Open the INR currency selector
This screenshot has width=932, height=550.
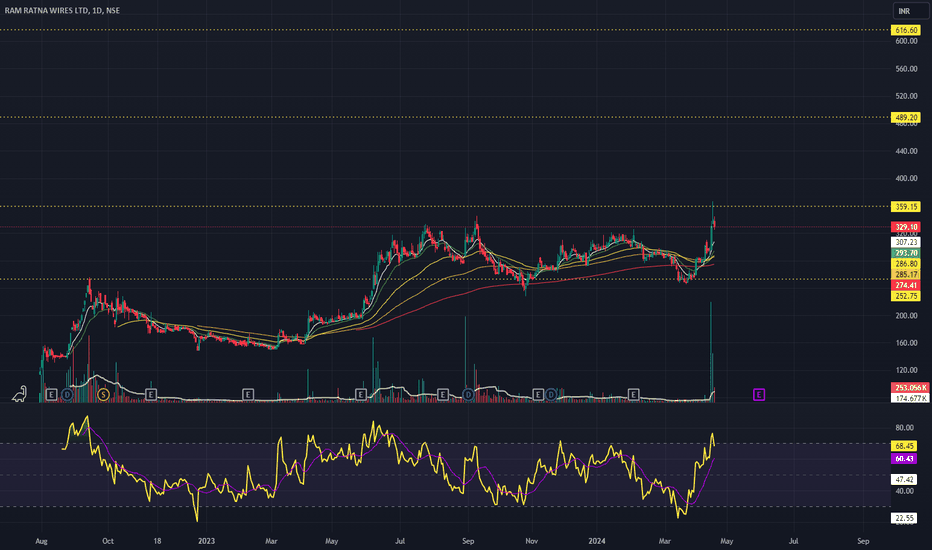click(911, 11)
